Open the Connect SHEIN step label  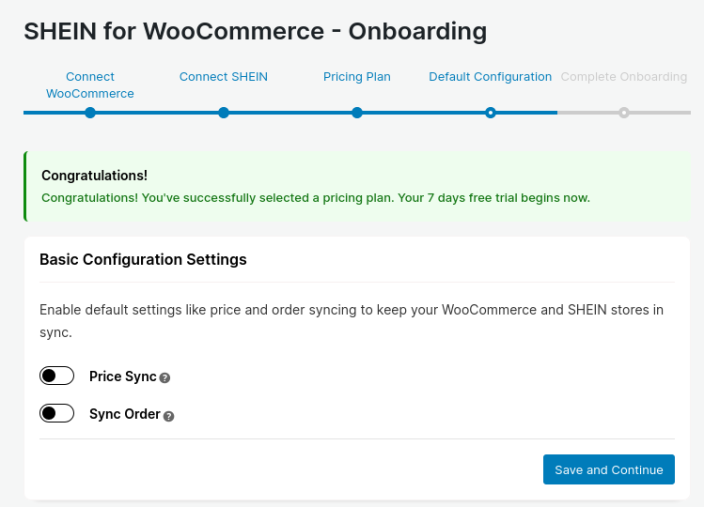(223, 77)
